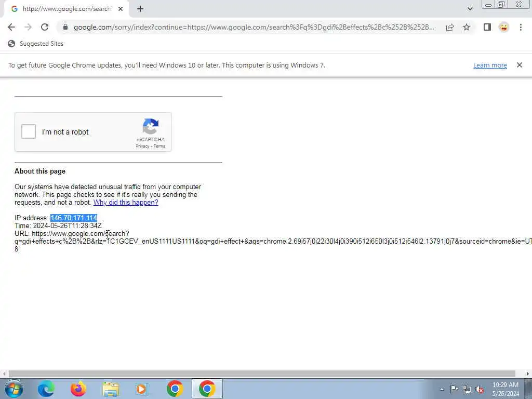Viewport: 532px width, 399px height.
Task: Launch Firefox from the taskbar
Action: (x=78, y=389)
